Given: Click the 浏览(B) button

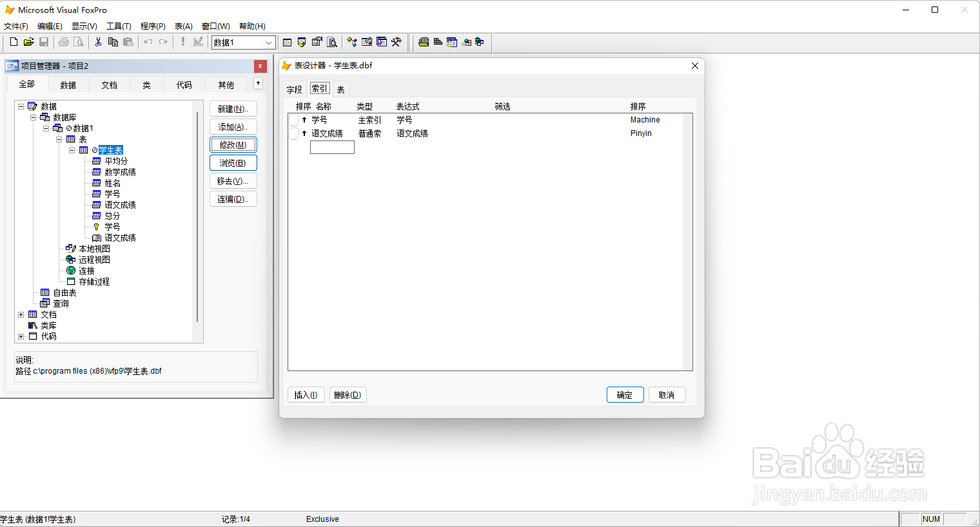Looking at the screenshot, I should (233, 162).
